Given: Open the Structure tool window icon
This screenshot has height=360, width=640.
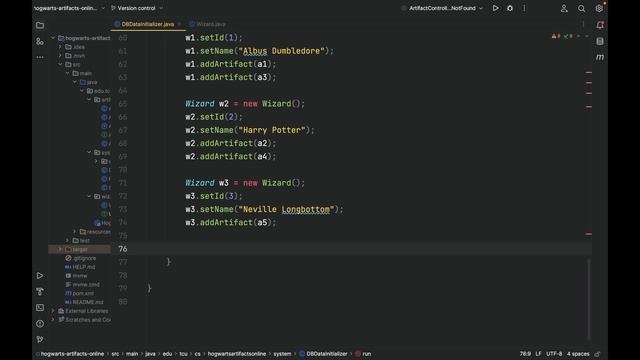Looking at the screenshot, I should tap(40, 41).
